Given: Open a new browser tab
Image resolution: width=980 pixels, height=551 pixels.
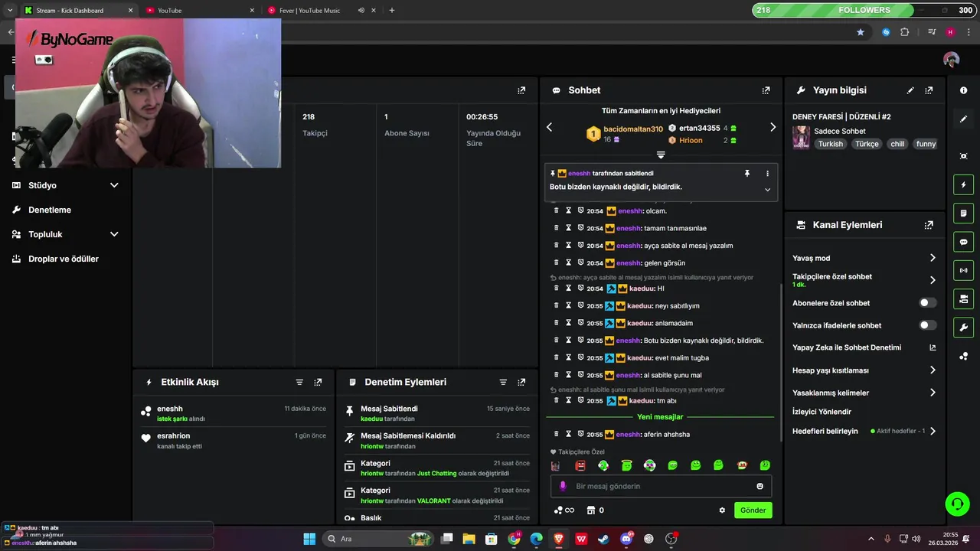Looking at the screenshot, I should point(392,11).
